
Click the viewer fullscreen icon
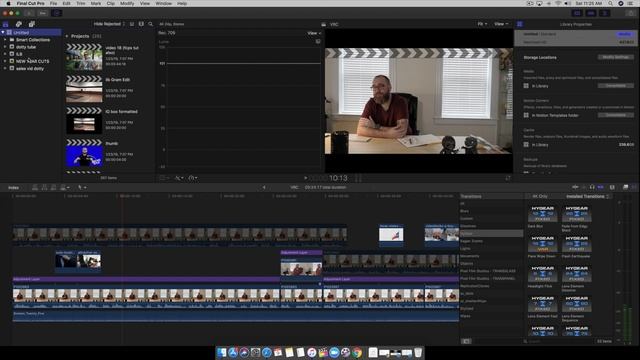[508, 178]
